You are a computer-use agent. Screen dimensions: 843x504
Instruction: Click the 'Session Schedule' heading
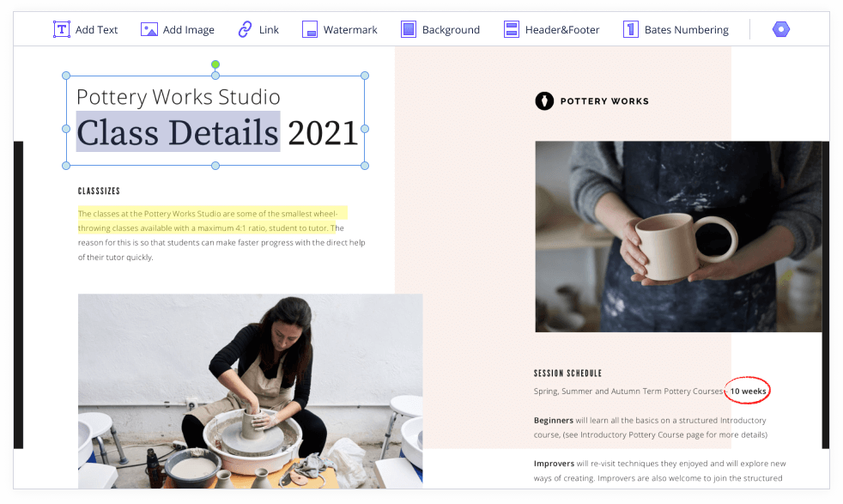click(567, 373)
